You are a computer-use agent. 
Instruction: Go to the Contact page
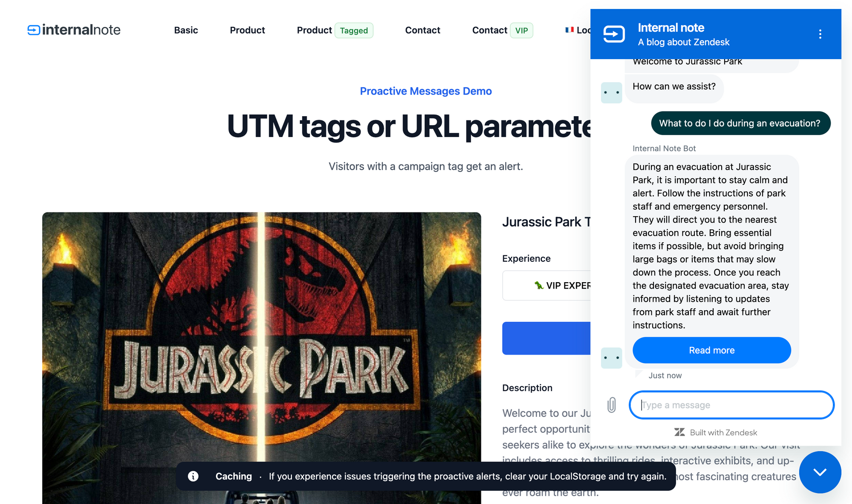tap(422, 30)
